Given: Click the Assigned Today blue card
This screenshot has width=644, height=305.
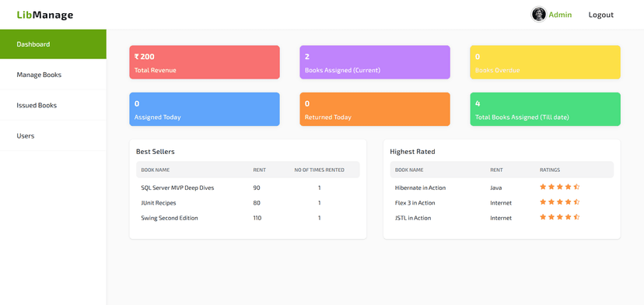Looking at the screenshot, I should tap(205, 109).
